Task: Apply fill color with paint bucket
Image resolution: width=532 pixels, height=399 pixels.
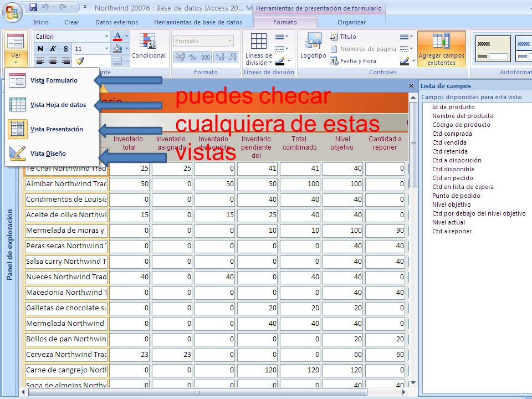Action: coord(117,49)
